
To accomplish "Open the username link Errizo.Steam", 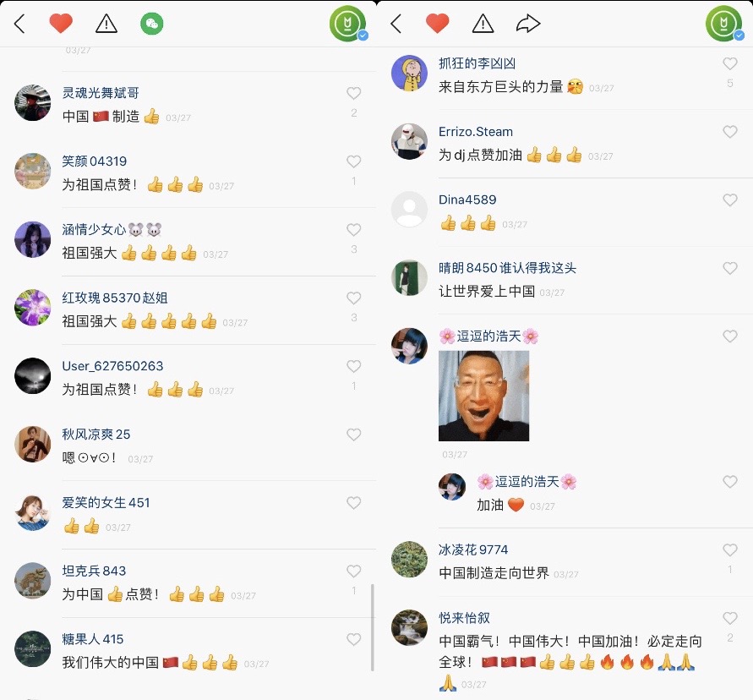I will pyautogui.click(x=476, y=132).
